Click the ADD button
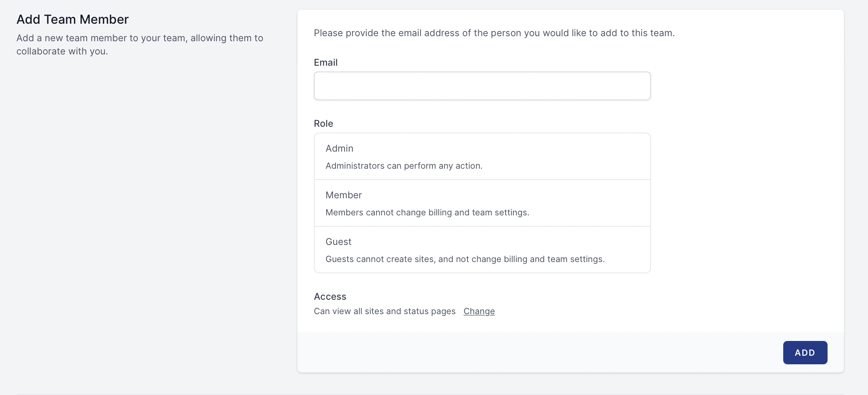Screen dimensions: 868x395 coord(805,353)
